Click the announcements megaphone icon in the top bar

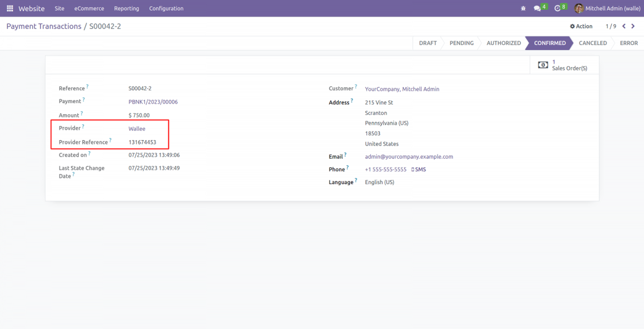(x=523, y=8)
